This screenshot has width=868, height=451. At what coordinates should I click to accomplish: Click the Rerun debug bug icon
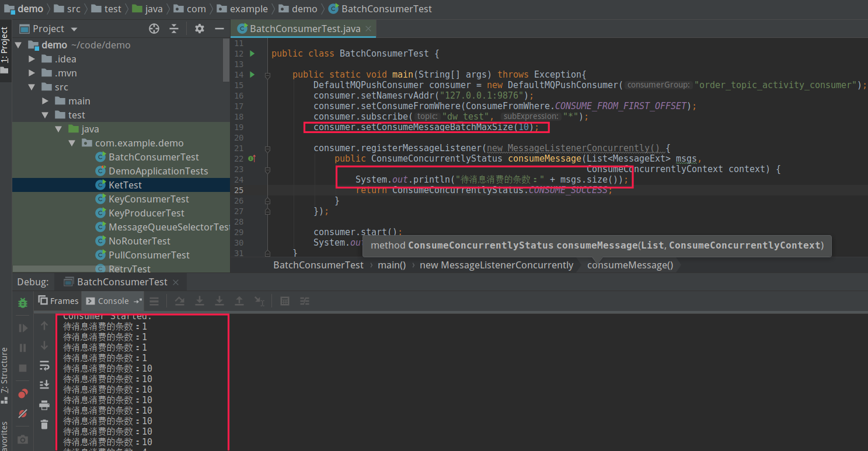click(23, 303)
